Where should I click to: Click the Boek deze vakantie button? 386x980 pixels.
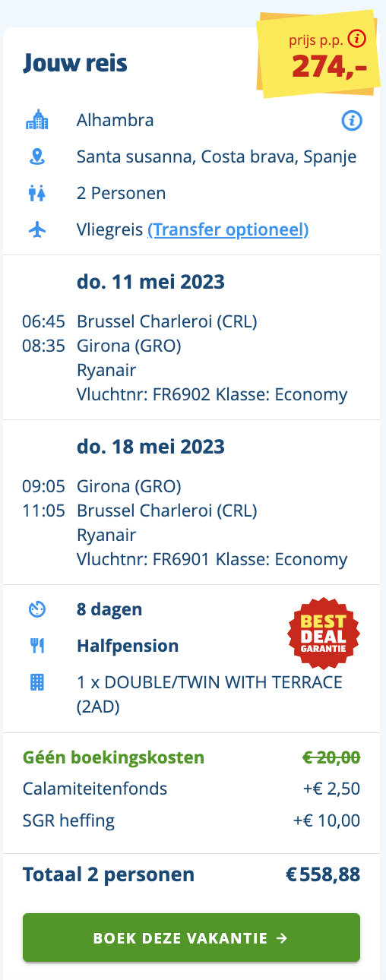[191, 938]
